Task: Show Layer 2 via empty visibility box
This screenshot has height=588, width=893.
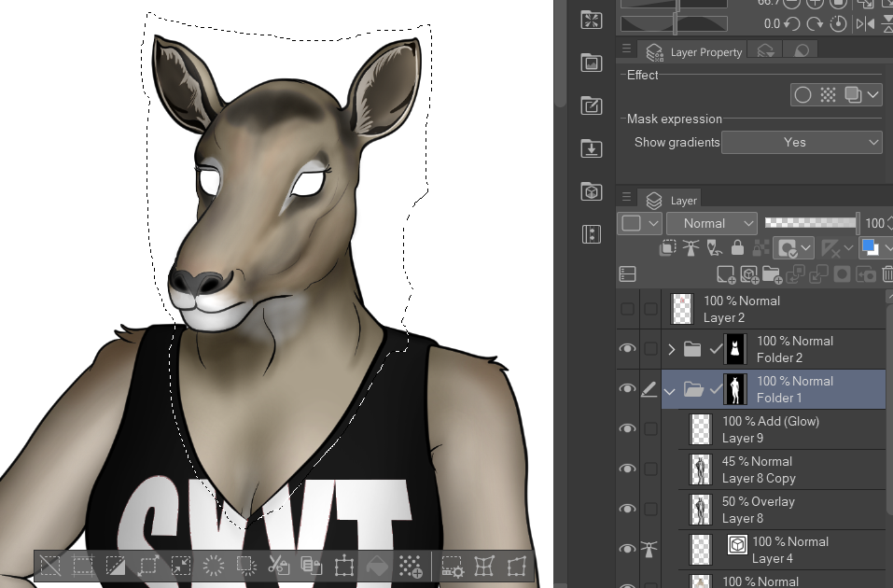Action: pos(627,309)
